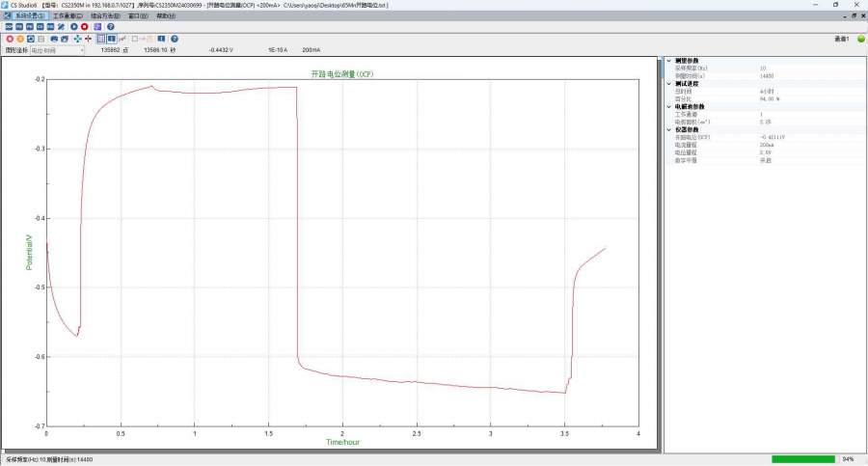
Task: Toggle the highlighted button right of the grid toggle
Action: (x=112, y=39)
